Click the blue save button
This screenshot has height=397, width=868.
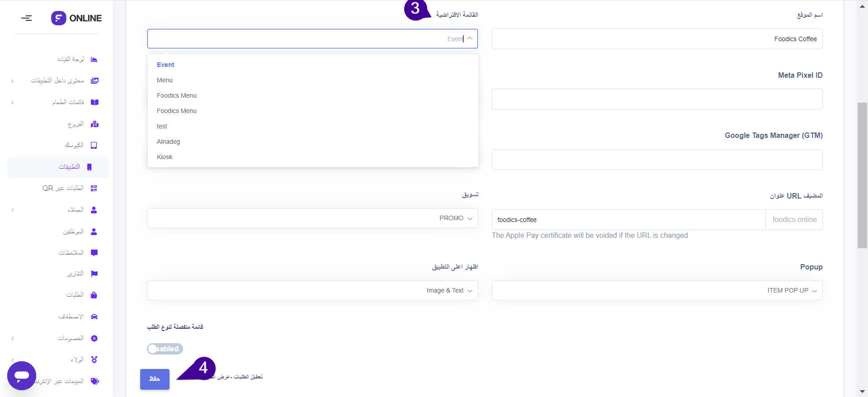click(155, 379)
